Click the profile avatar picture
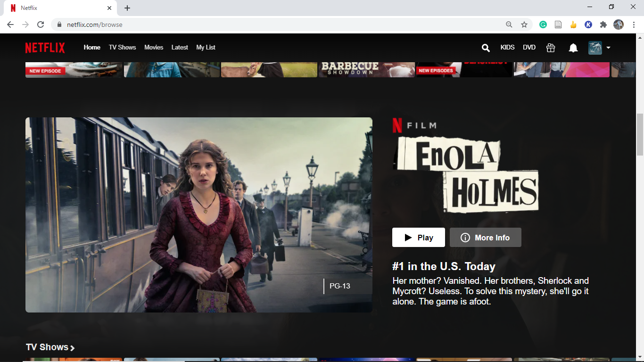The image size is (644, 362). click(595, 48)
